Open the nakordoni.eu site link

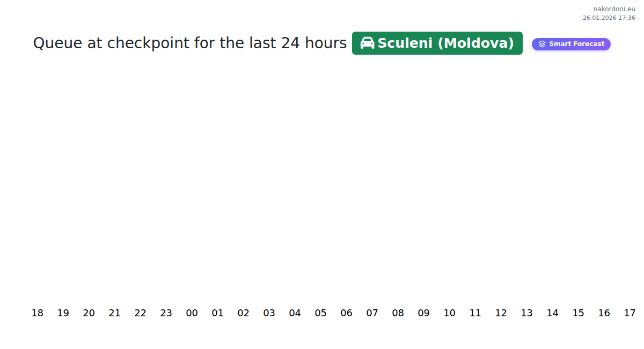point(614,9)
